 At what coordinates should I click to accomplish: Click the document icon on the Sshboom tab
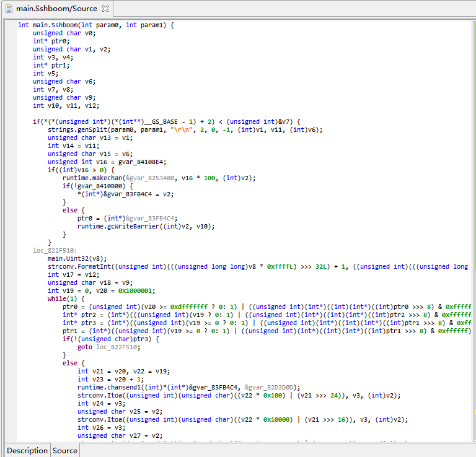(9, 9)
